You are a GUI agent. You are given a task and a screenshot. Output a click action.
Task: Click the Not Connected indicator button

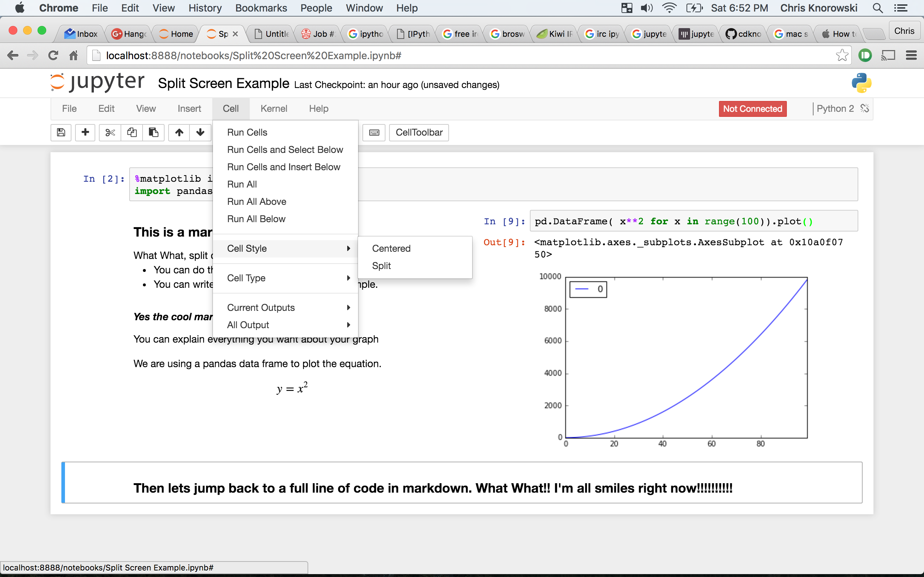(752, 109)
